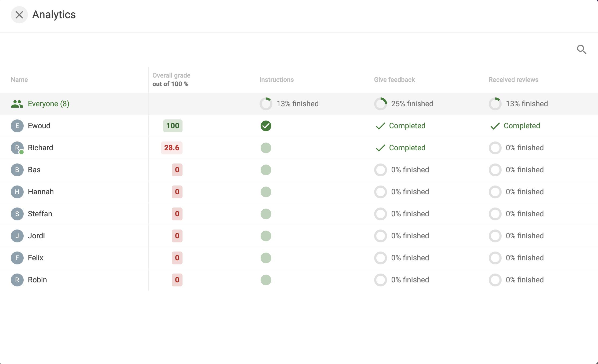
Task: Click the Give feedback column header
Action: 394,80
